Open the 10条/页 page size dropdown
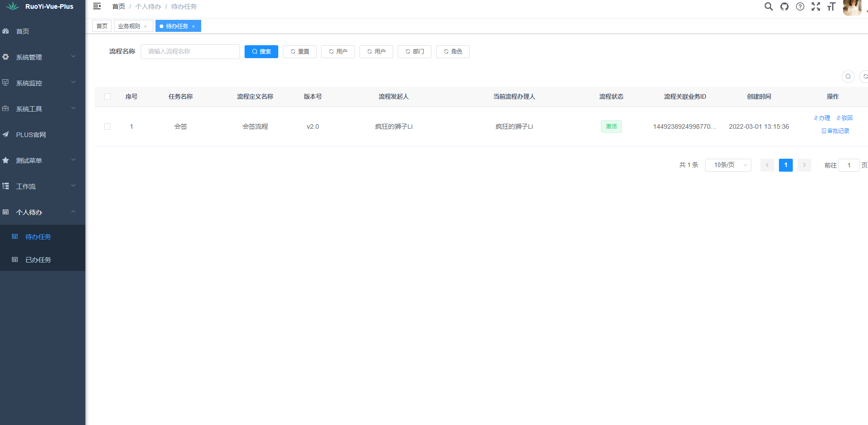Image resolution: width=868 pixels, height=425 pixels. tap(728, 165)
